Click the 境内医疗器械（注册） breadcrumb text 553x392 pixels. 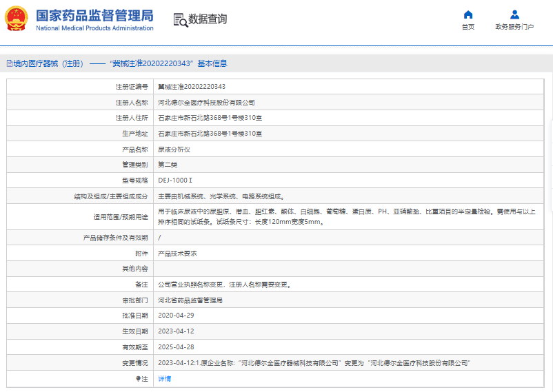48,63
